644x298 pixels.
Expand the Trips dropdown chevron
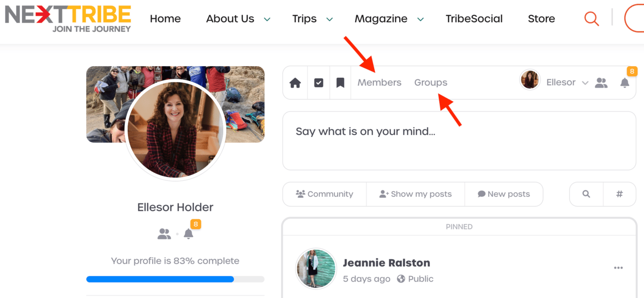coord(329,19)
